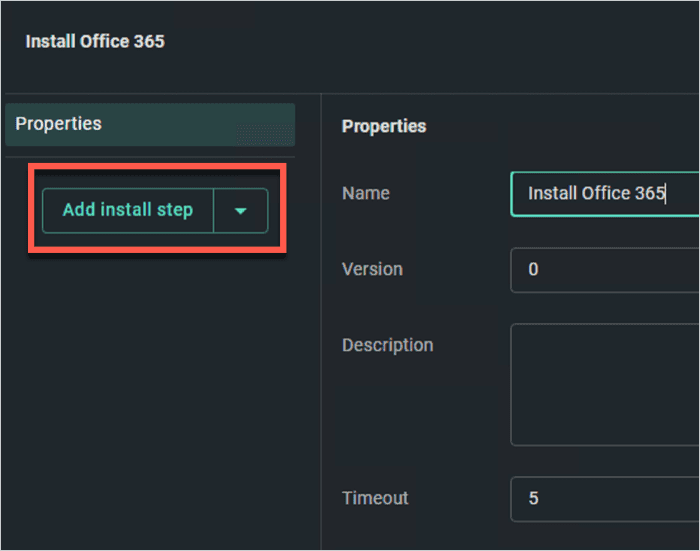
Task: Click the Install Office 365 page title
Action: click(95, 42)
